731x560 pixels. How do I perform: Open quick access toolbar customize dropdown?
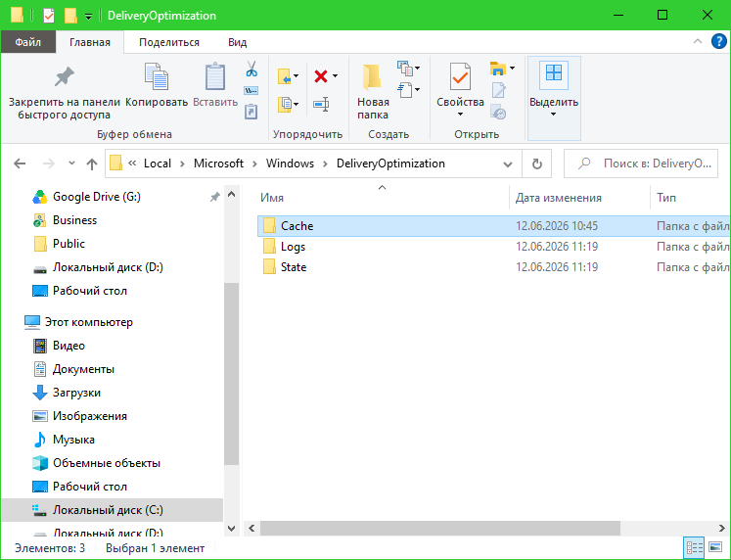[x=89, y=17]
